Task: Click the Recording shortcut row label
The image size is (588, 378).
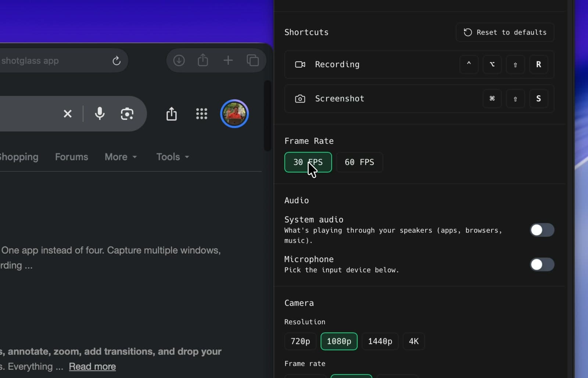Action: (x=337, y=64)
